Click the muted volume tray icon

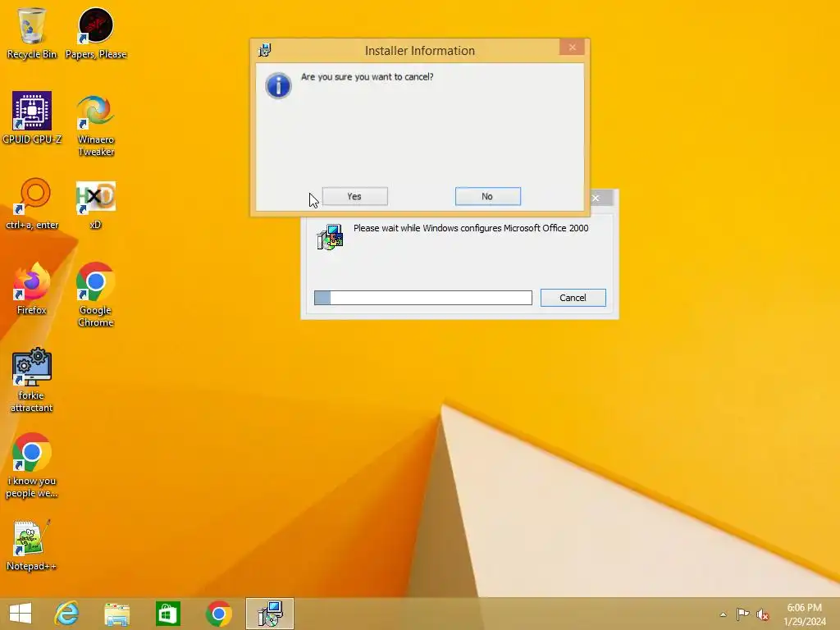[763, 614]
